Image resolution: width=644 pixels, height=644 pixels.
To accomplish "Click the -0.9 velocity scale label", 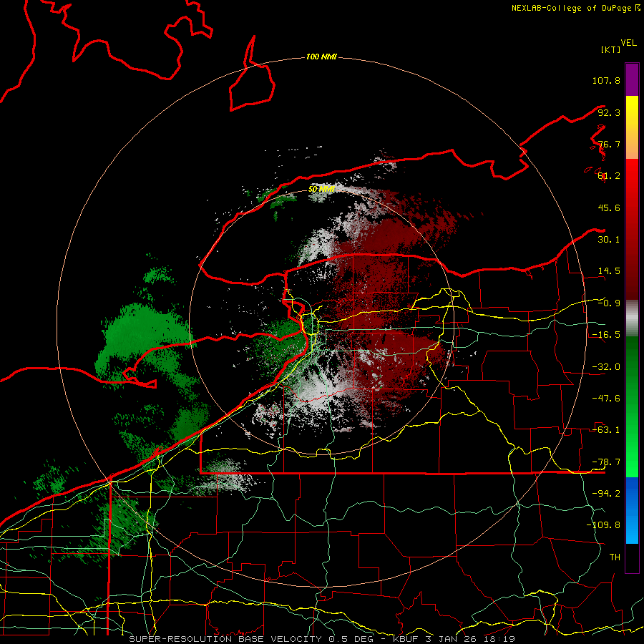I will 609,303.
